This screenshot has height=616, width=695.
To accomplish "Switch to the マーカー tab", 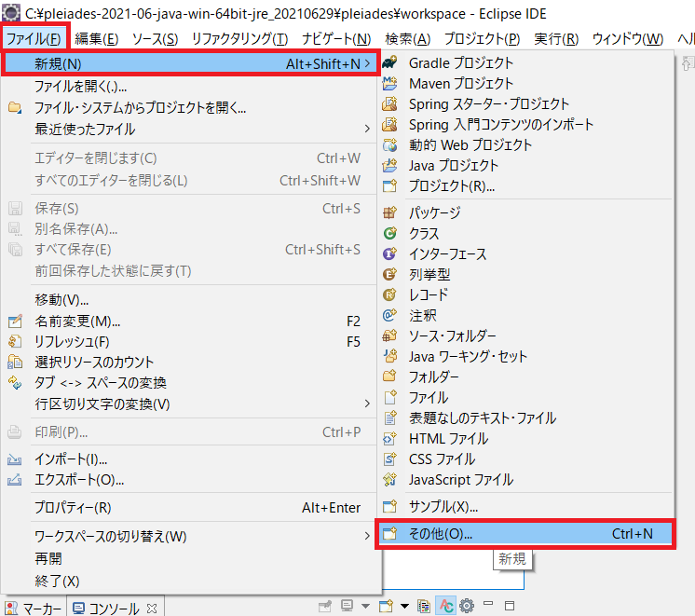I will 33,607.
